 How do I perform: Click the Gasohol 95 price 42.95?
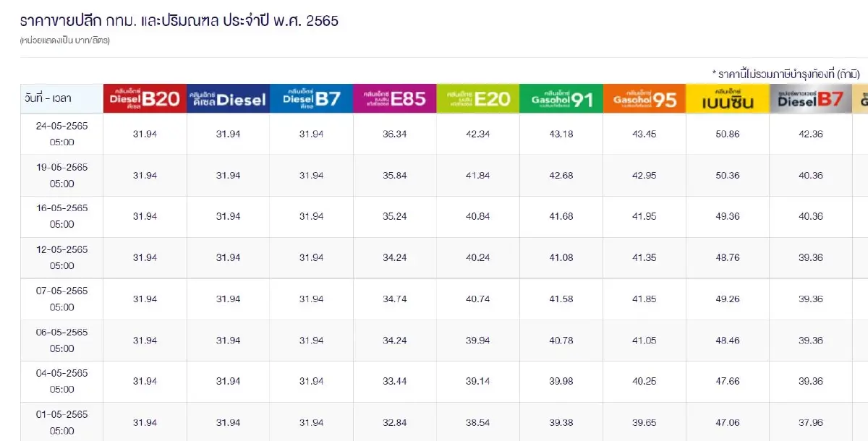click(644, 175)
